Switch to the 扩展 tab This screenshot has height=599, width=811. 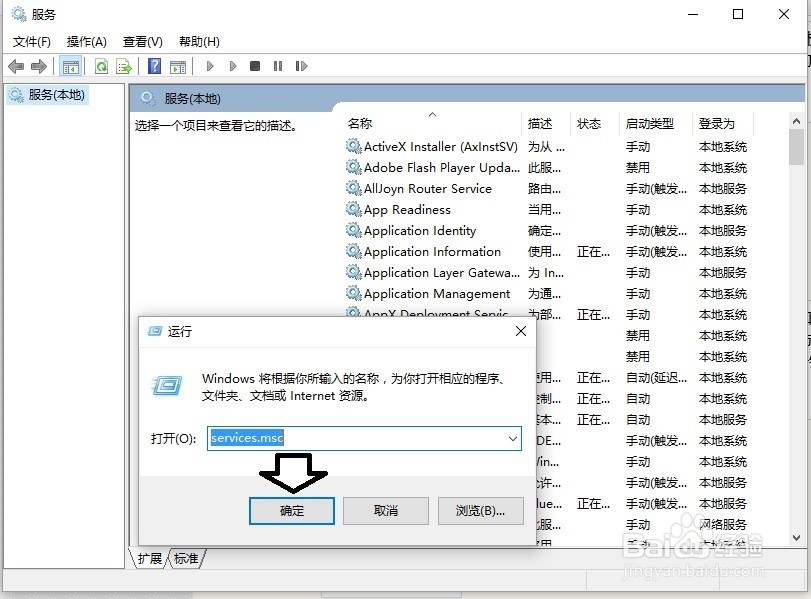coord(149,559)
